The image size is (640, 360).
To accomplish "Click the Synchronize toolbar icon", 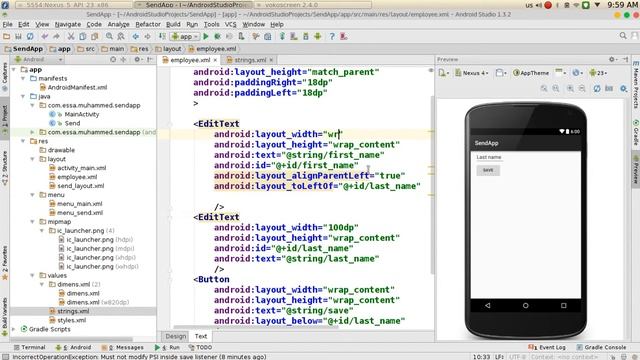I will click(x=30, y=36).
